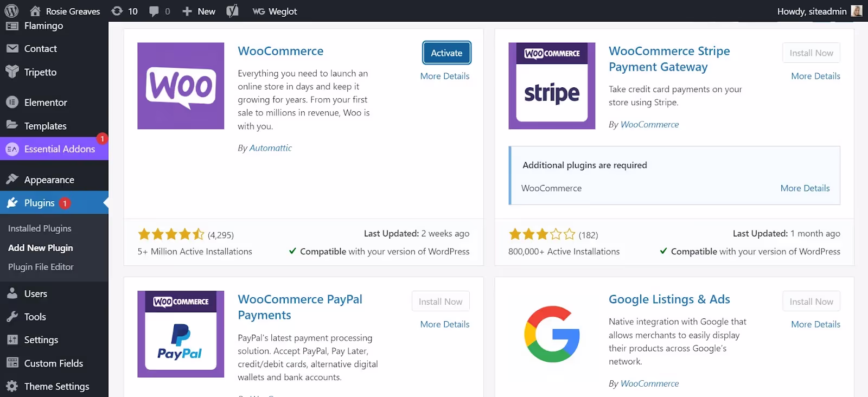Screen dimensions: 868x397
Task: Click the Plugins update count badge
Action: [x=65, y=203]
